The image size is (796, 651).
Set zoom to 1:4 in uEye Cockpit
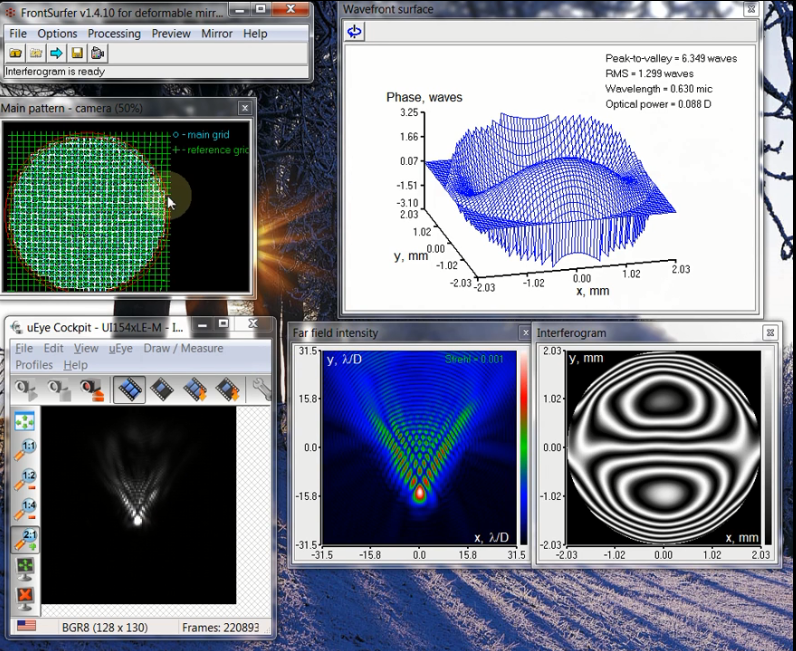[x=24, y=509]
